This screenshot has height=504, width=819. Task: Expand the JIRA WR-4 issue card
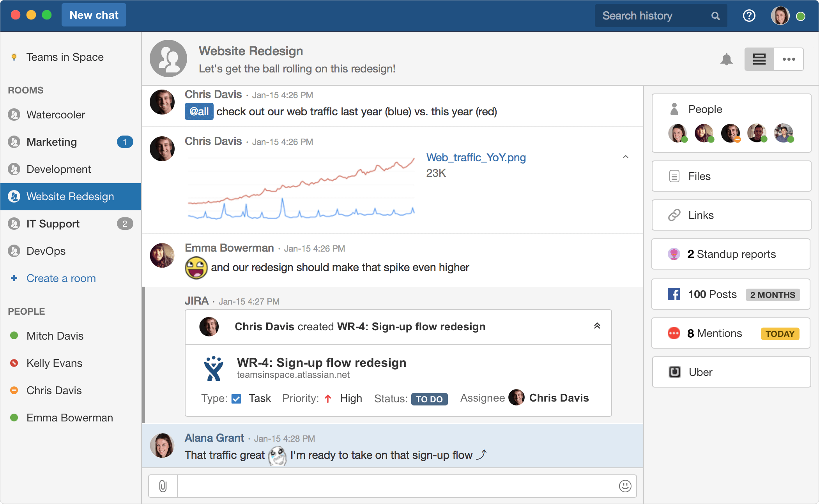[x=597, y=326]
